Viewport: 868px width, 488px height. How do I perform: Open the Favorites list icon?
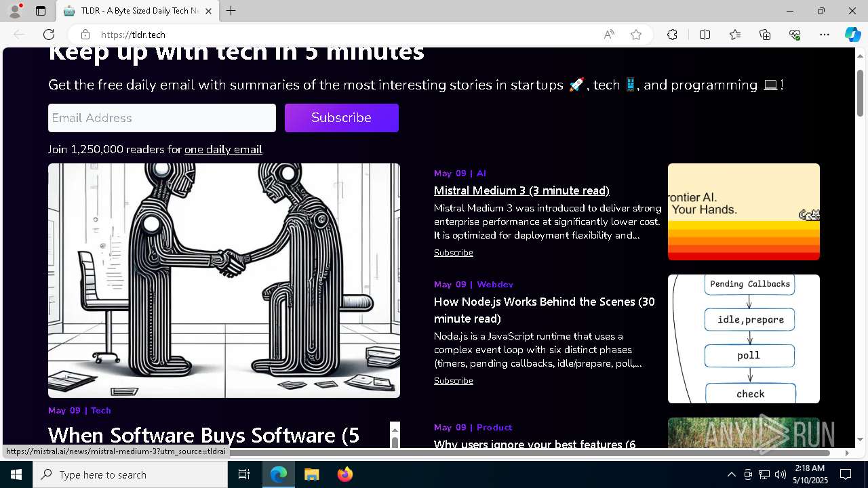point(735,35)
